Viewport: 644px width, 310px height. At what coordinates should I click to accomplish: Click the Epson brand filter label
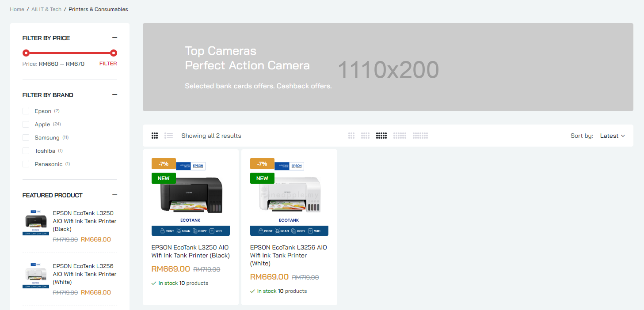point(43,111)
